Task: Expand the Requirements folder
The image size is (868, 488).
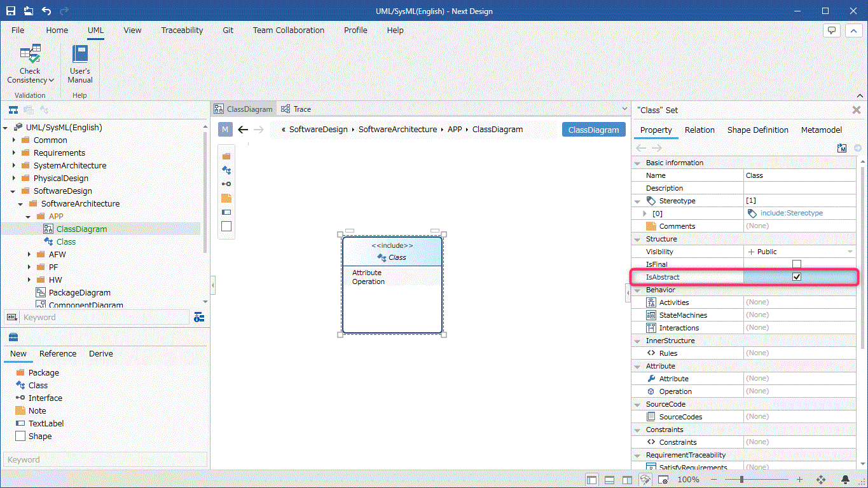Action: pyautogui.click(x=13, y=152)
